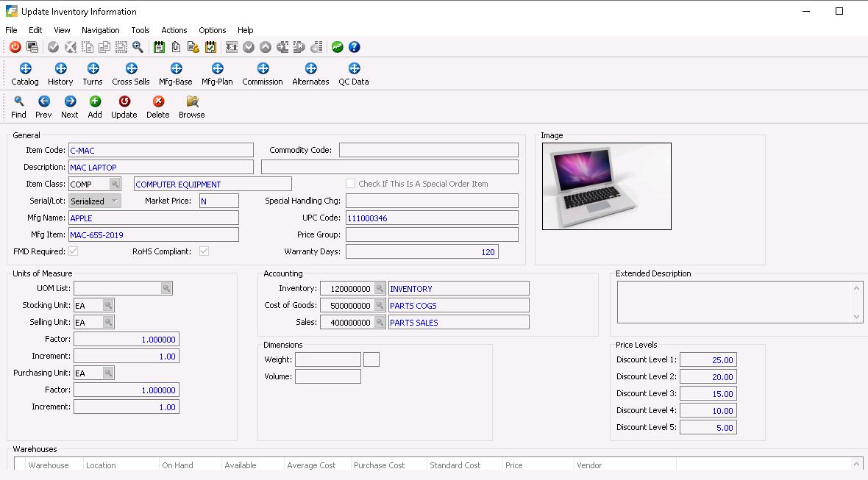Open the UOM List lookup
This screenshot has width=868, height=480.
pyautogui.click(x=166, y=289)
